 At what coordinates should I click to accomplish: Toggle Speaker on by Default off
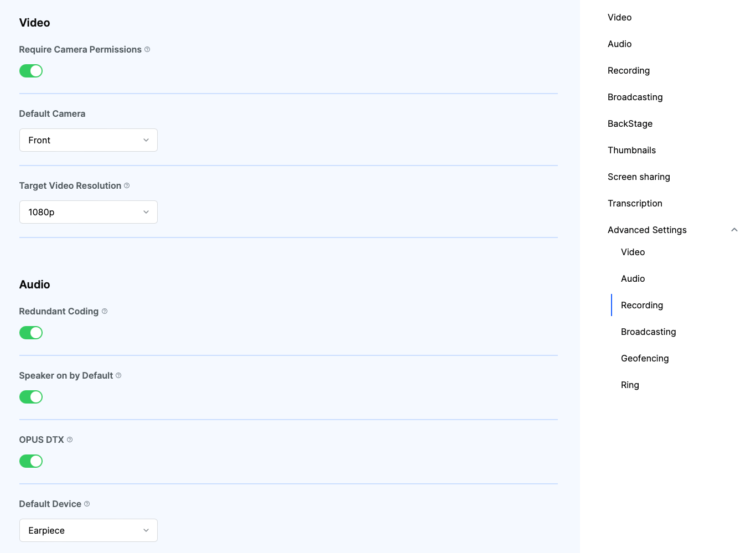[31, 397]
